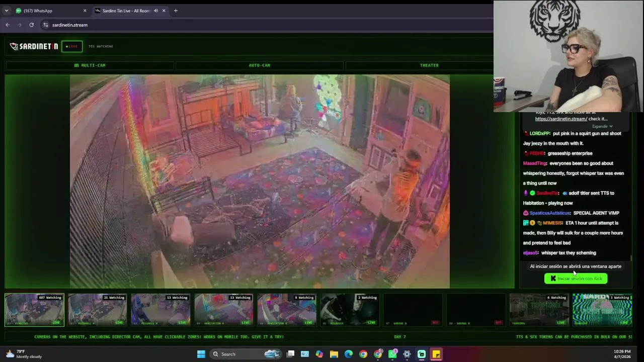Select the Habitation A cam thumbnail
This screenshot has height=362, width=644.
[x=224, y=310]
